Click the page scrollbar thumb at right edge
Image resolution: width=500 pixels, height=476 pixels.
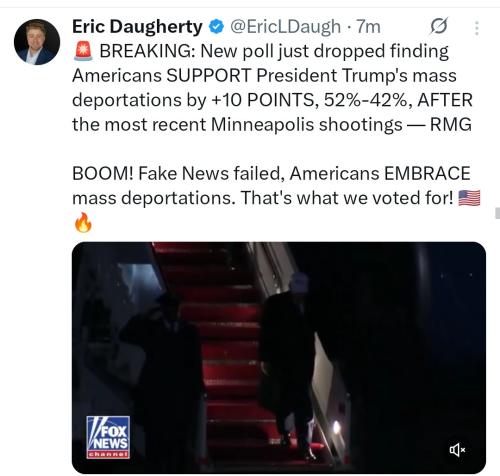click(x=497, y=213)
